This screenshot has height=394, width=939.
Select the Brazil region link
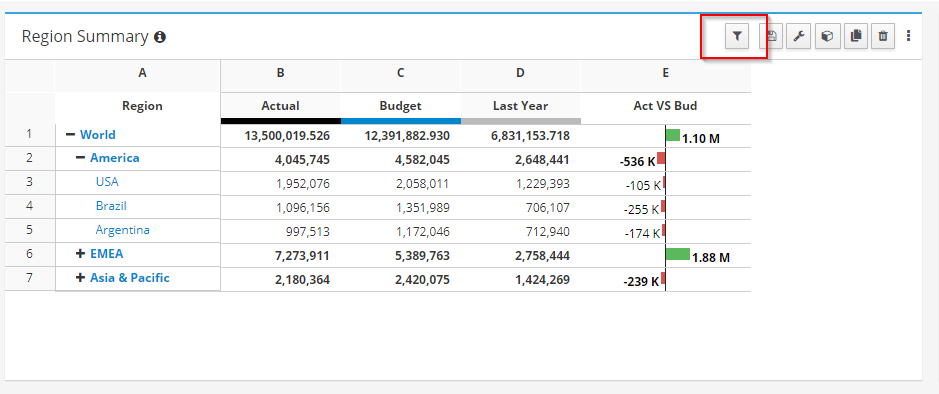tap(111, 206)
